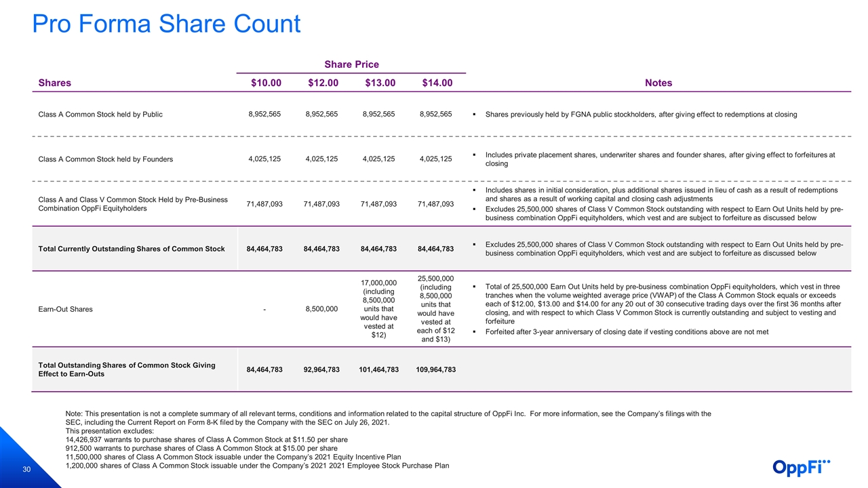Screen dimensions: 868x488
Task: Click the Pre-Business Combination OppFi Equityholders row label
Action: click(133, 204)
